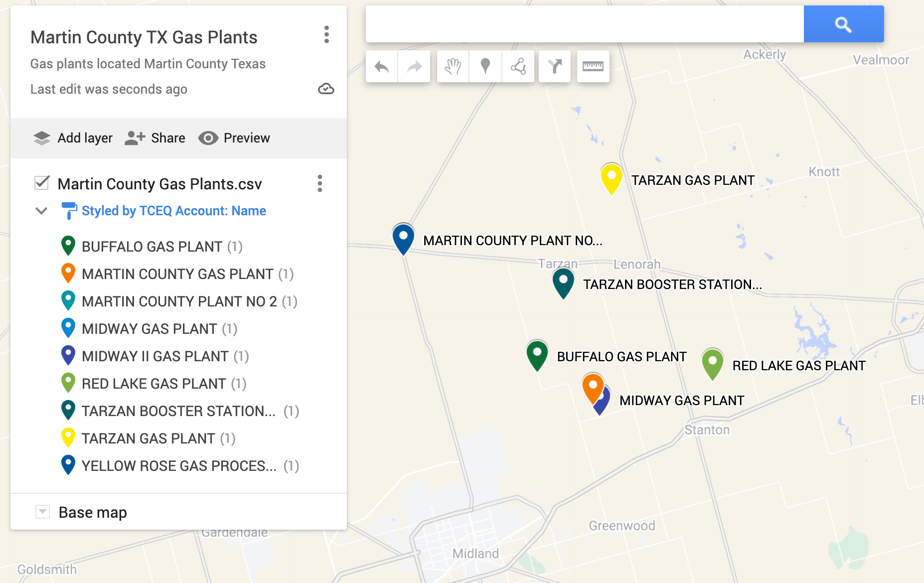Open the map Preview
The width and height of the screenshot is (924, 583).
(x=234, y=138)
